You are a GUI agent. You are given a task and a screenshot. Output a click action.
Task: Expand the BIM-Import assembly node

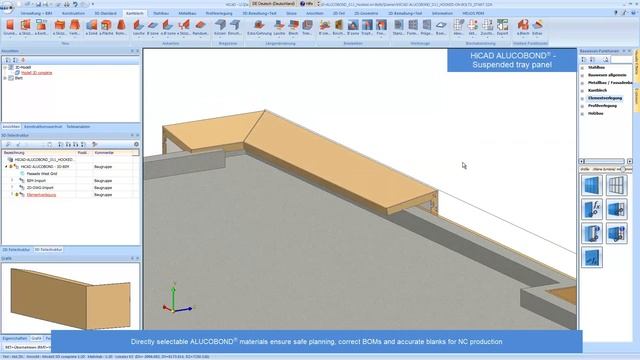(x=12, y=180)
